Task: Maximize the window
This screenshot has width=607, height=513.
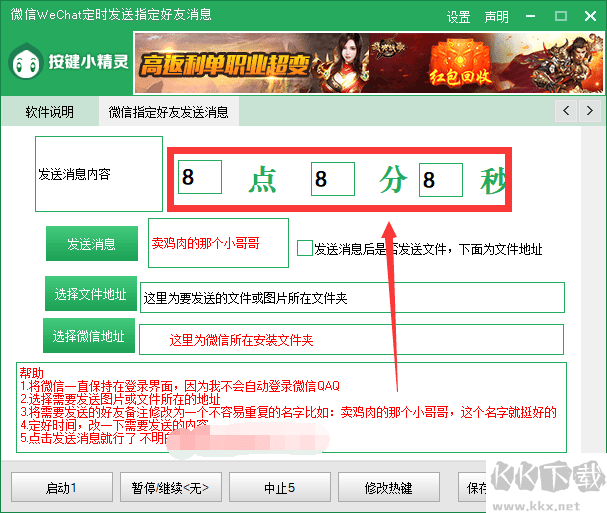Action: [x=561, y=16]
